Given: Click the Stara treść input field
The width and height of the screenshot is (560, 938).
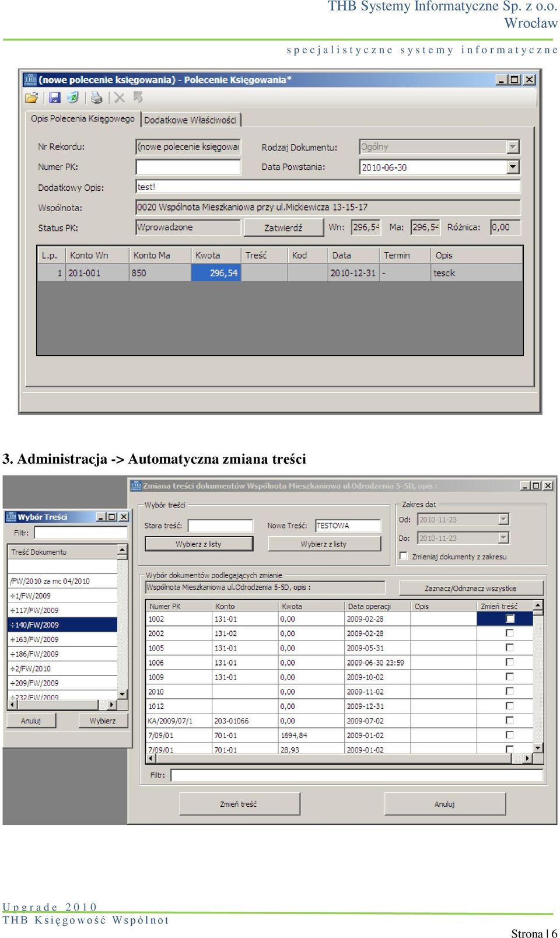Looking at the screenshot, I should (220, 526).
